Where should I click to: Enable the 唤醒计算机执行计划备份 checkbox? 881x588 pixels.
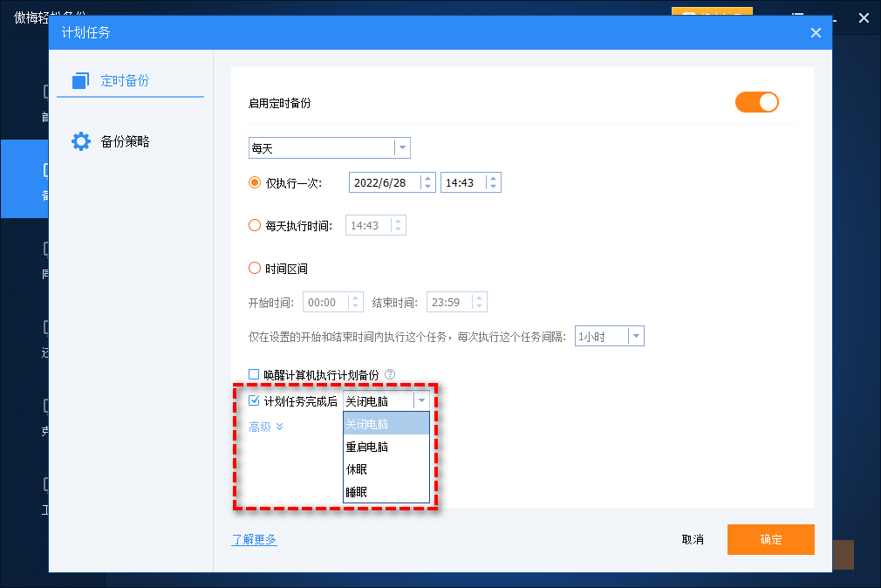[255, 374]
